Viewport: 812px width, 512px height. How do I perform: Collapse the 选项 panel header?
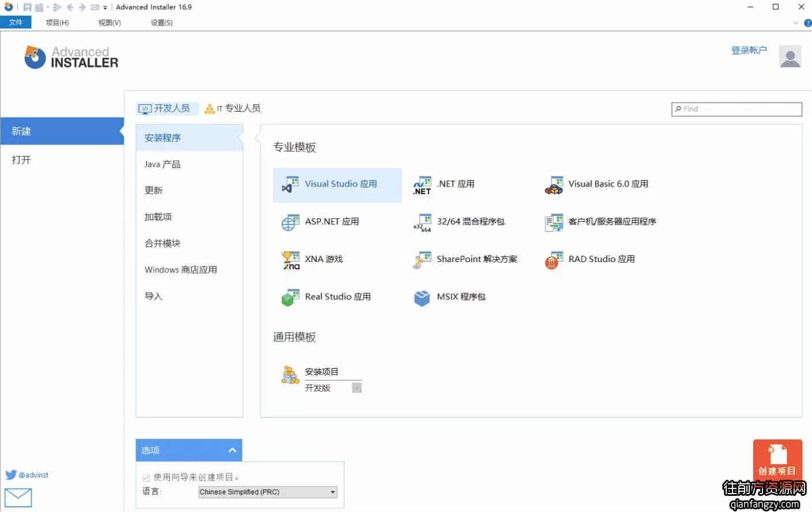(189, 450)
